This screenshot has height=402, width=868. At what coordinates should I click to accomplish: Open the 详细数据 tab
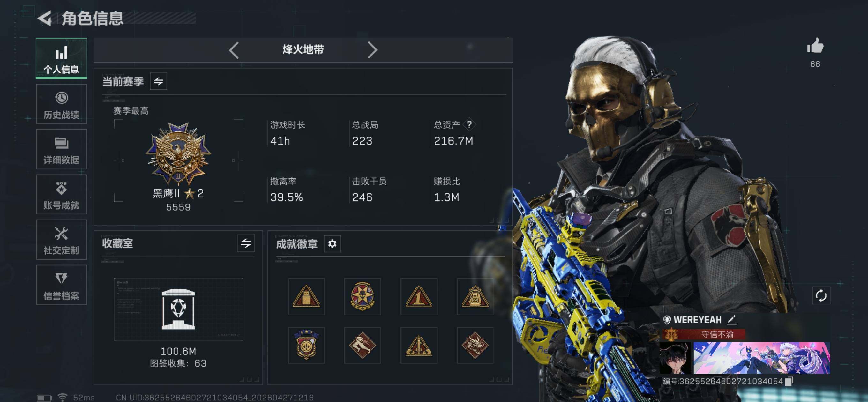(x=61, y=149)
